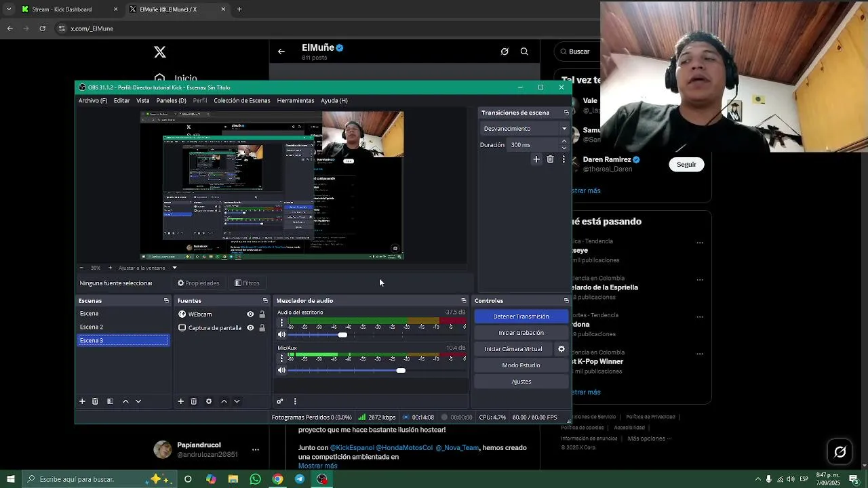This screenshot has height=488, width=868.
Task: Click Seguir button for Daren Ramirez
Action: point(686,165)
